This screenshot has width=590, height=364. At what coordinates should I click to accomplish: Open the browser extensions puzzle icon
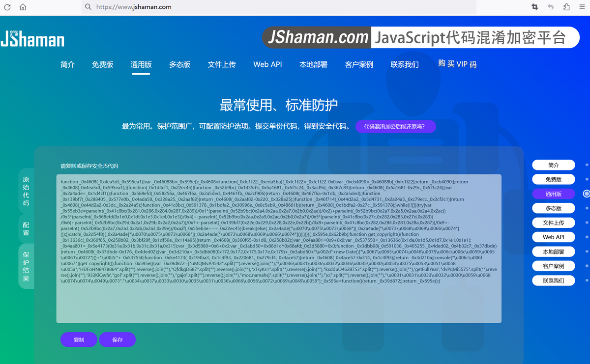point(566,7)
